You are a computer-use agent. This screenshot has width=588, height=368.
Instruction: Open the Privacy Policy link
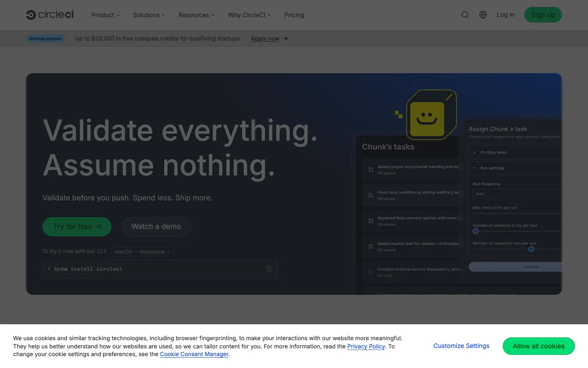point(366,346)
